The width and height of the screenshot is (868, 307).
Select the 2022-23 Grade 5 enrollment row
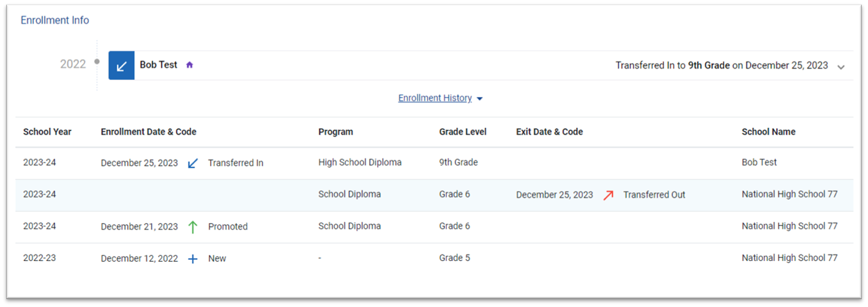tap(454, 258)
